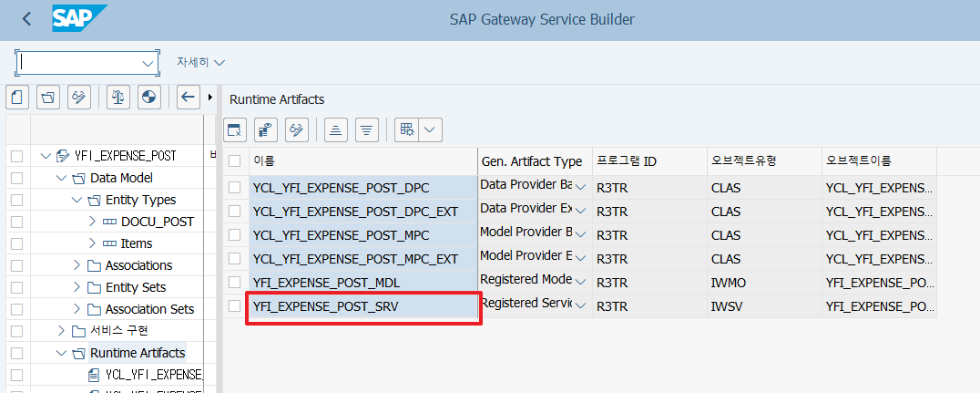Check the row box for YCL_YFI_EXPENSE_POST_DPC_EXT
The image size is (980, 393).
tap(234, 212)
